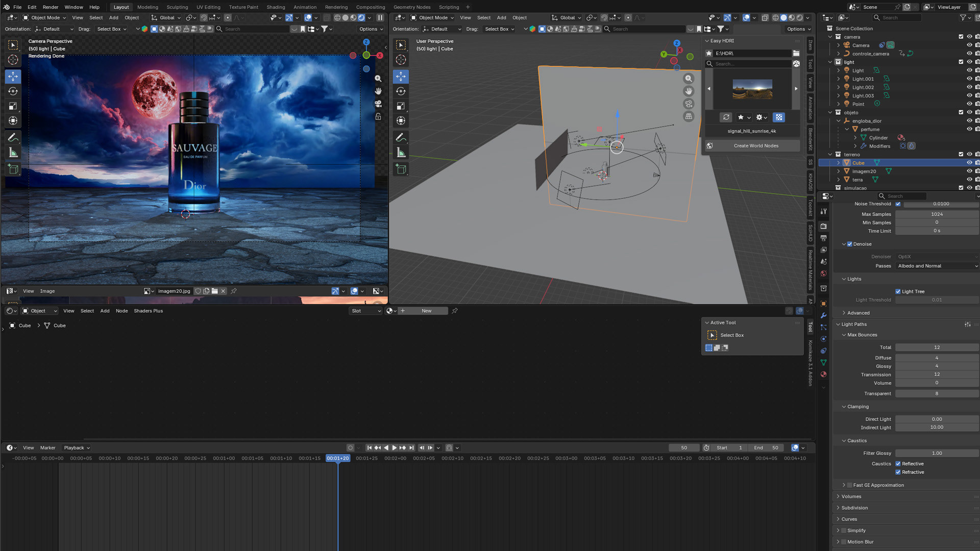Click the Create World Nodes button
Screen dimensions: 980x551
pyautogui.click(x=756, y=146)
